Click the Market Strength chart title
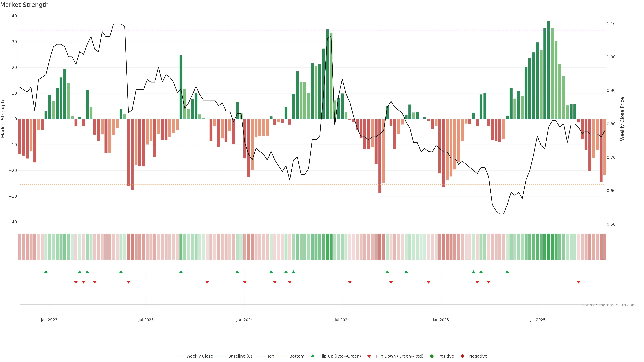 point(24,5)
